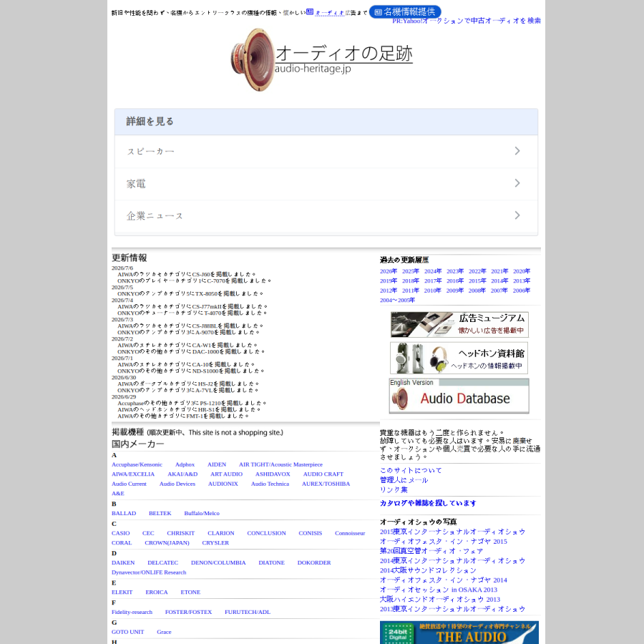Open Grace maker page

point(164,632)
